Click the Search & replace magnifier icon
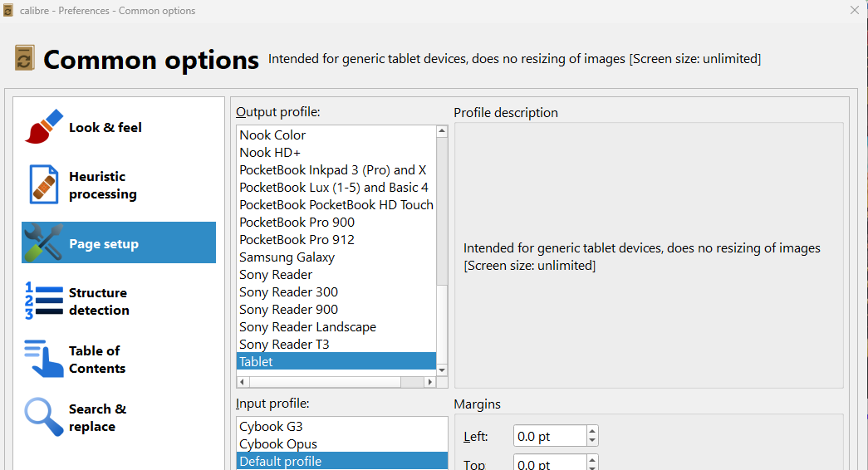 pos(44,417)
